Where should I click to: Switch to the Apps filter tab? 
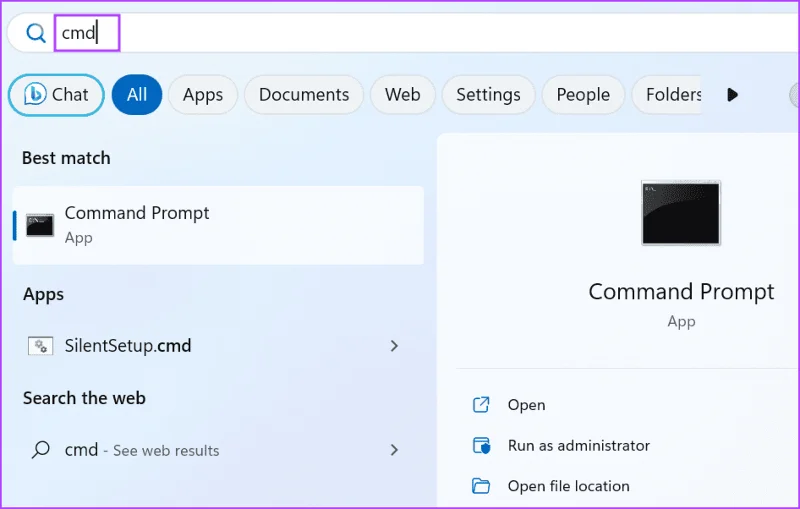coord(203,95)
